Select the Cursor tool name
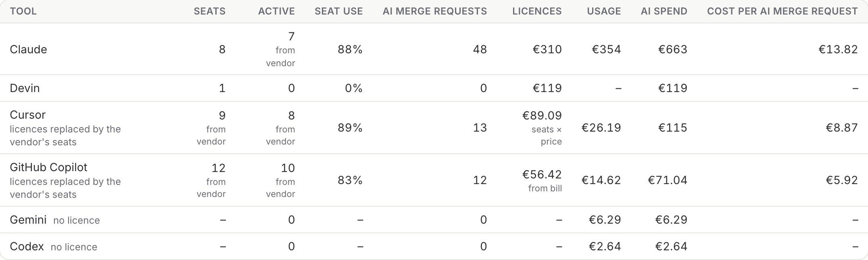 28,115
